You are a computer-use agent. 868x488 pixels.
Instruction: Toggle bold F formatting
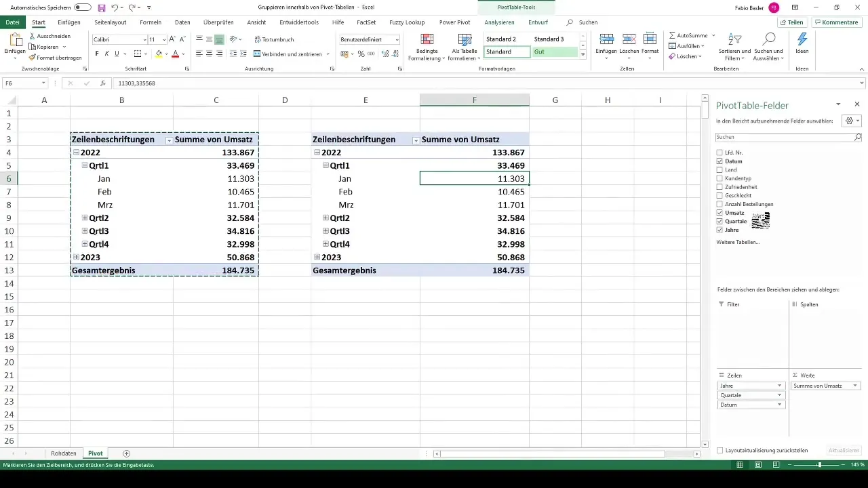pos(97,54)
